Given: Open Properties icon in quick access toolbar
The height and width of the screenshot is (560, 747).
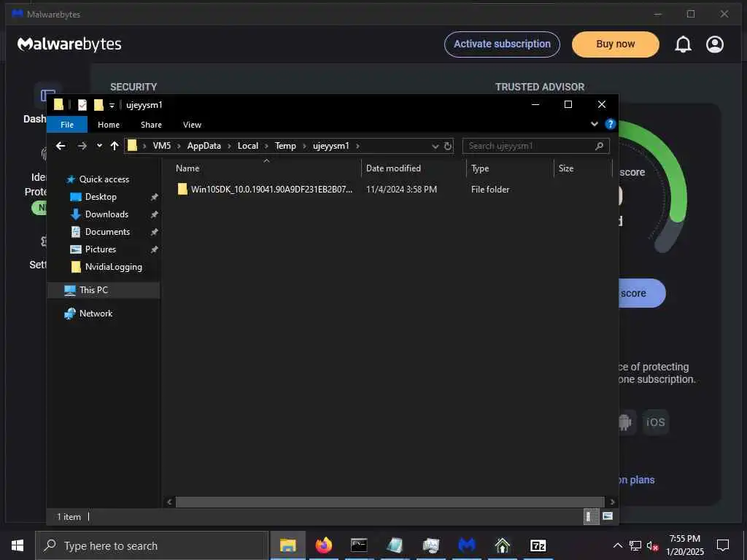Looking at the screenshot, I should pyautogui.click(x=82, y=105).
